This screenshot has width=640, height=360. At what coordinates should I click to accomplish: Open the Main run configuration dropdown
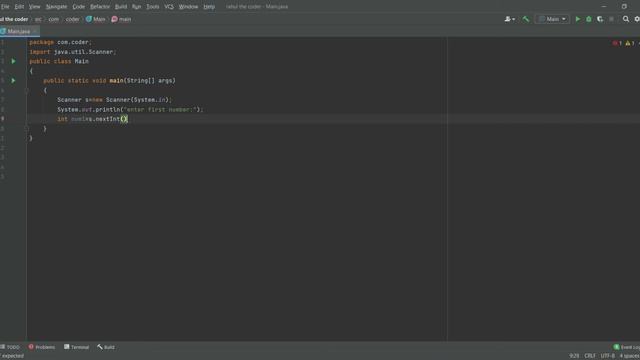[x=552, y=19]
